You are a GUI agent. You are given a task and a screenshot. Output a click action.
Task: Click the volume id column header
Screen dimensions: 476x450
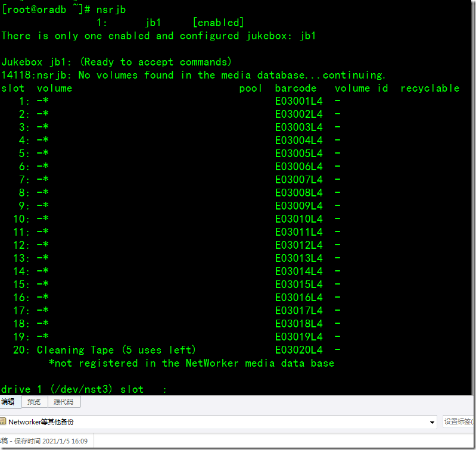tap(361, 88)
